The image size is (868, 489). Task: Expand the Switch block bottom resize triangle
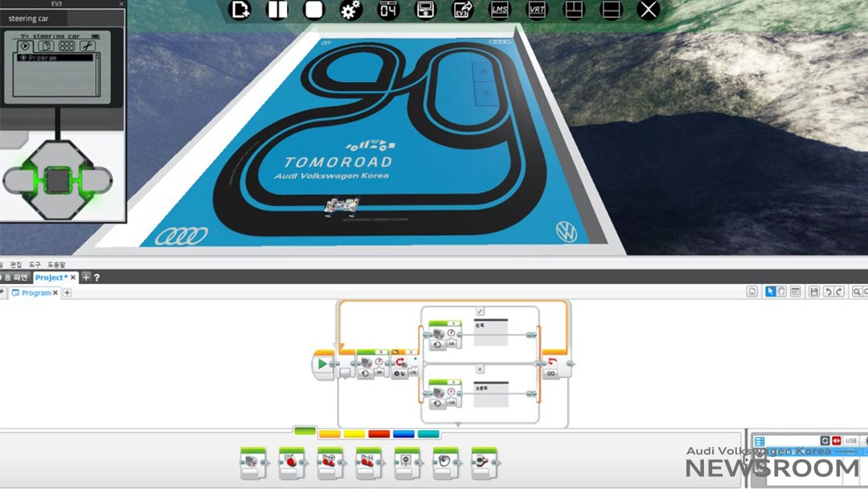(x=458, y=425)
